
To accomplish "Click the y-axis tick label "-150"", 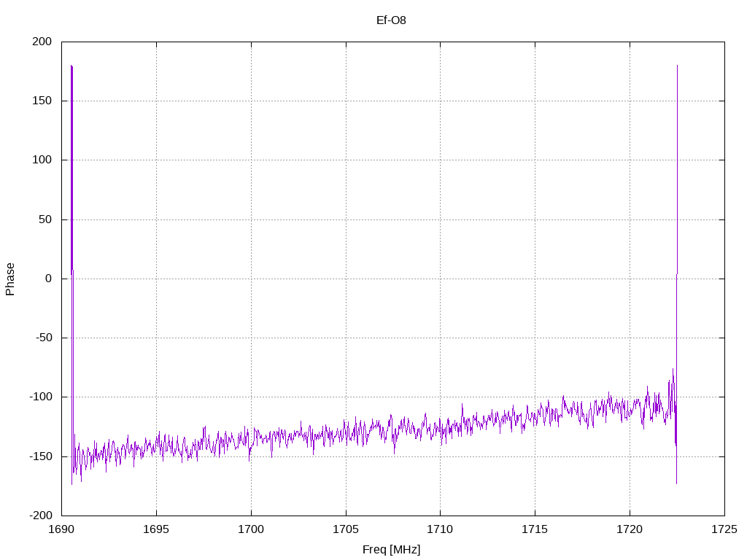I will point(41,456).
